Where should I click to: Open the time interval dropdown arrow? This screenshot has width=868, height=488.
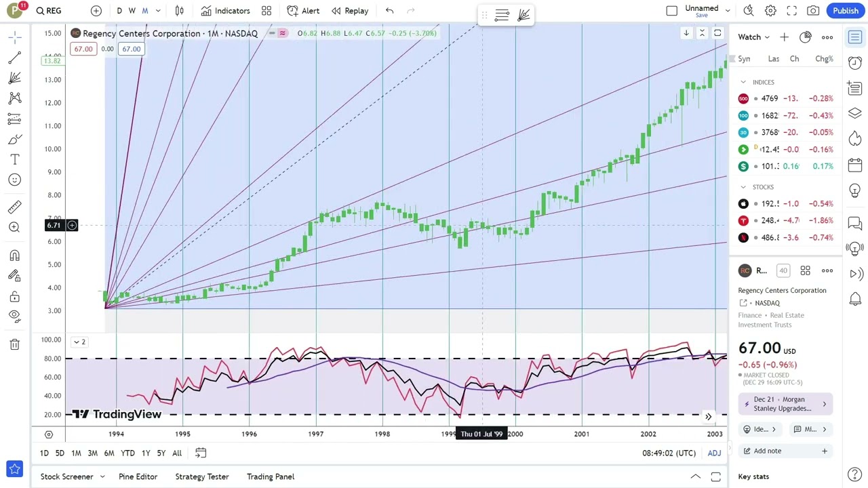click(x=158, y=11)
